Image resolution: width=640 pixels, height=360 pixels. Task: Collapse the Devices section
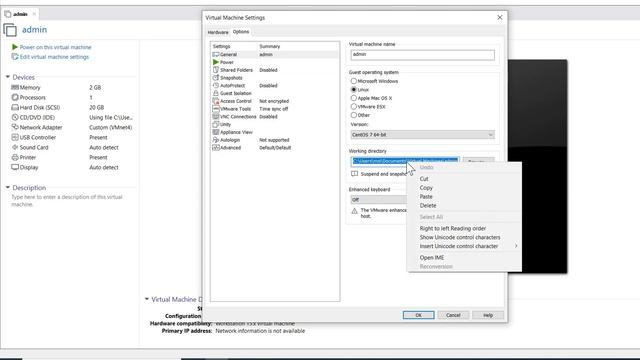click(7, 77)
